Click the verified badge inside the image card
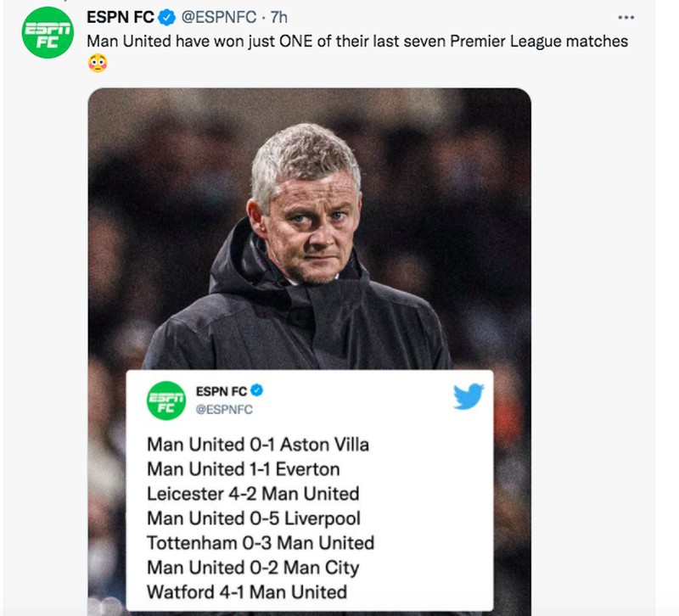This screenshot has width=679, height=616. click(x=256, y=391)
